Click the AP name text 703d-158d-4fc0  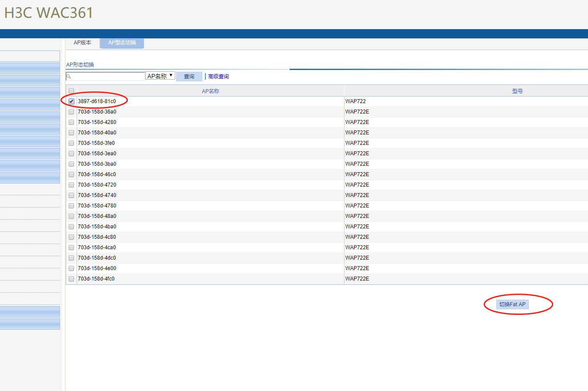click(x=96, y=279)
